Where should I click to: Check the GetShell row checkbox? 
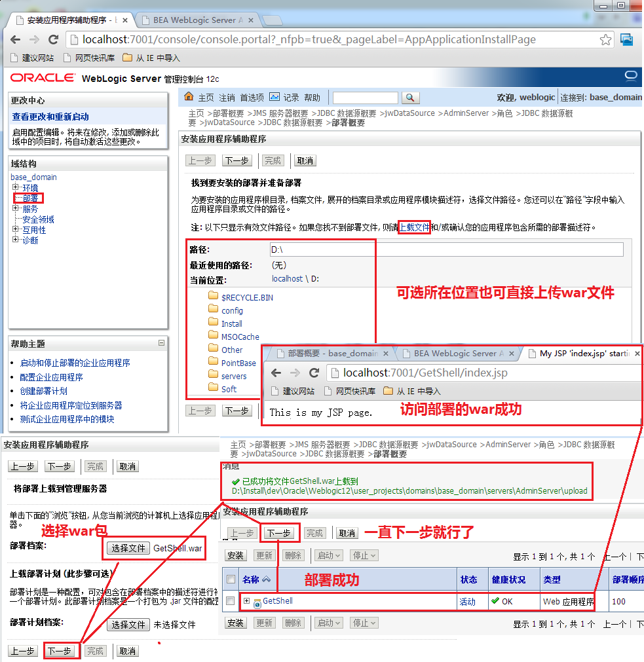pyautogui.click(x=230, y=601)
